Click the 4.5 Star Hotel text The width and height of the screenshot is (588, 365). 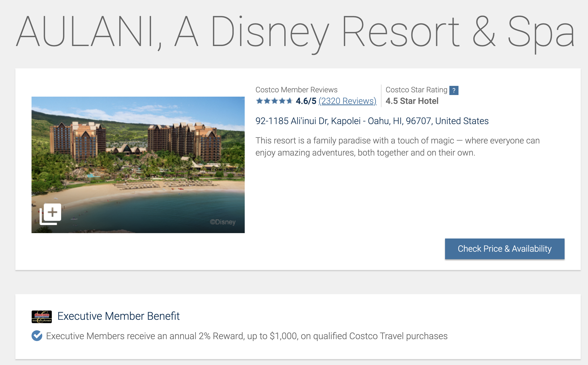pos(412,101)
